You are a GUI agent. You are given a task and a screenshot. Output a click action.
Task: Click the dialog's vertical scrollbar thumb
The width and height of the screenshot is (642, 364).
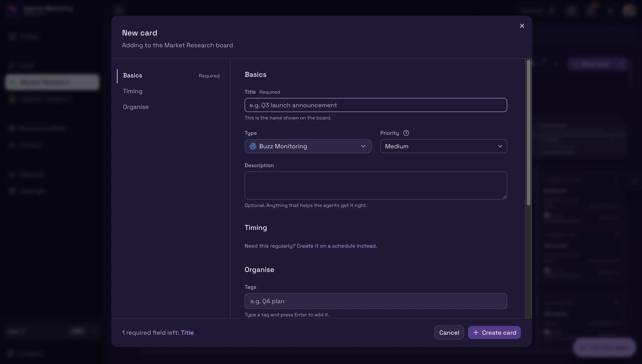tap(528, 133)
